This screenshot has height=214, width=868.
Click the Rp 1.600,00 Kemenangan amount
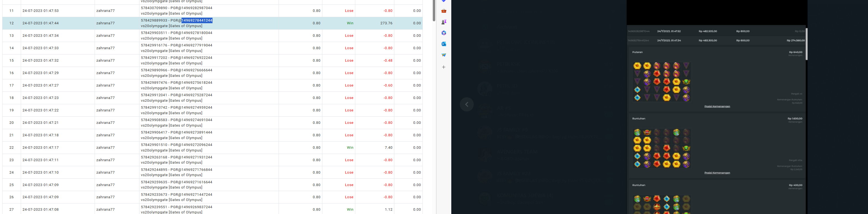tap(795, 118)
